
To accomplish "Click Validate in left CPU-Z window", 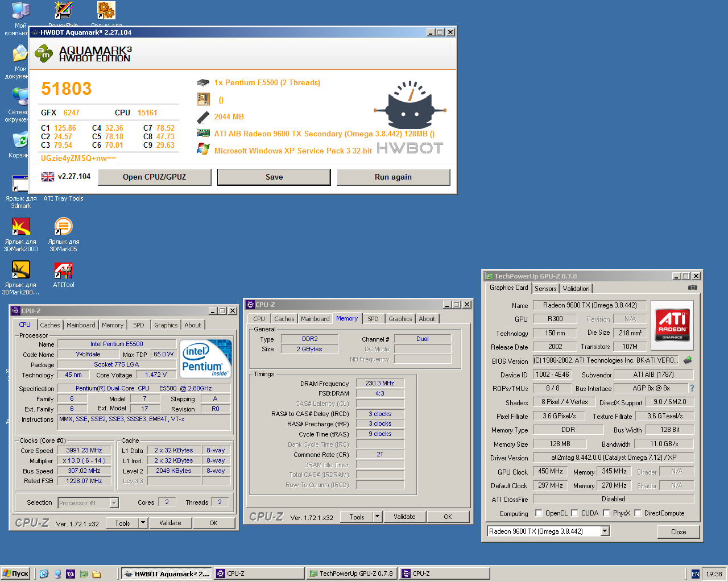I will pyautogui.click(x=170, y=523).
